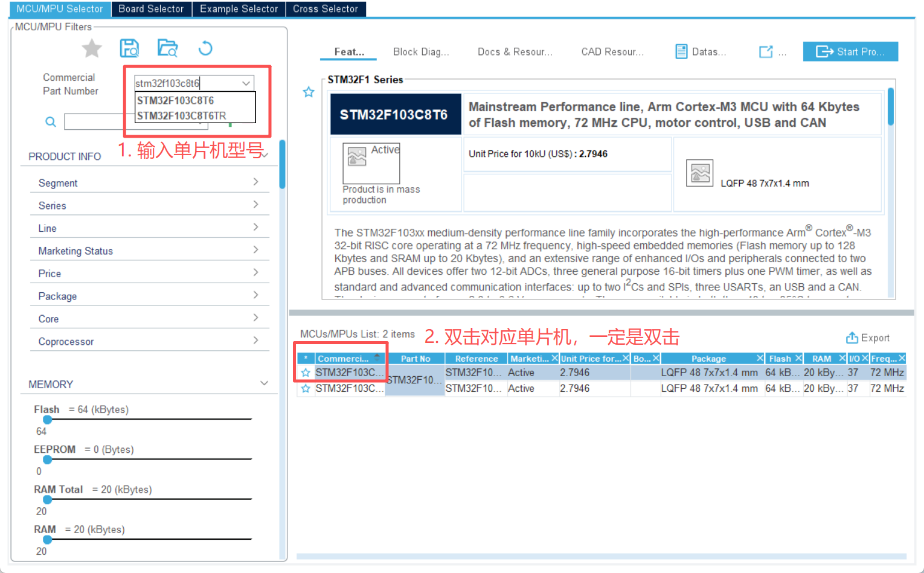Open the Docs & Resources tab

point(515,52)
